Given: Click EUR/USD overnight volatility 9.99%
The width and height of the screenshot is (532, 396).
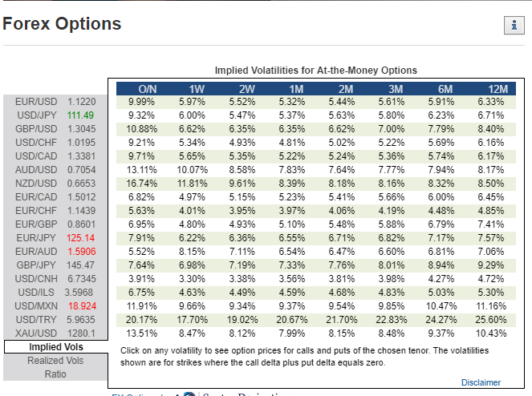Looking at the screenshot, I should click(x=141, y=102).
